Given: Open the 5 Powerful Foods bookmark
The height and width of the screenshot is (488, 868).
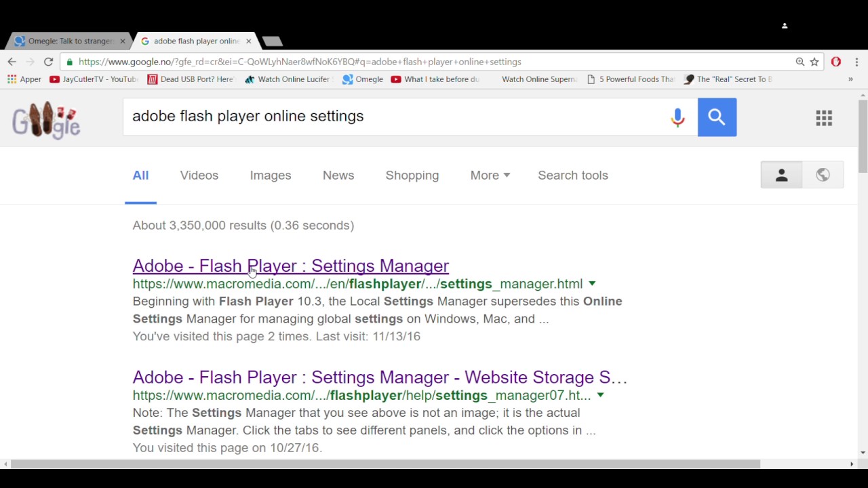Looking at the screenshot, I should (x=631, y=79).
